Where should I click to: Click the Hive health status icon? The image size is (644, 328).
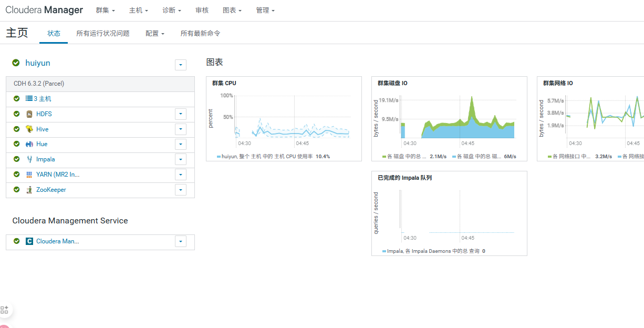[x=16, y=129]
